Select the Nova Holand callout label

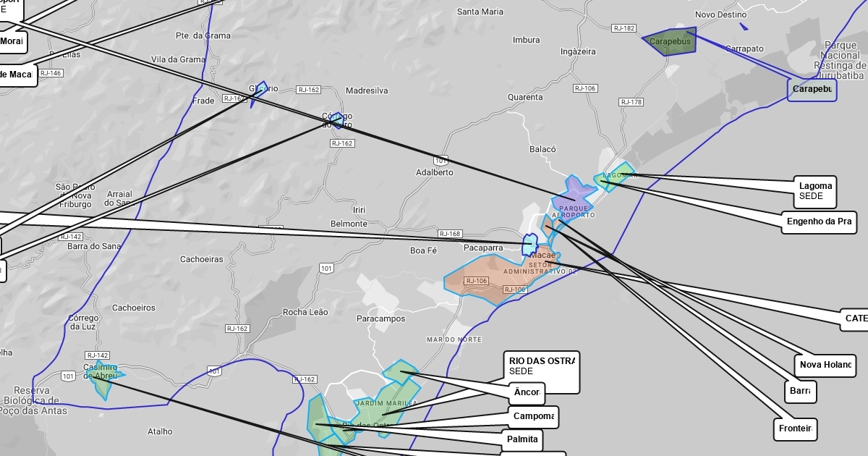click(x=825, y=366)
